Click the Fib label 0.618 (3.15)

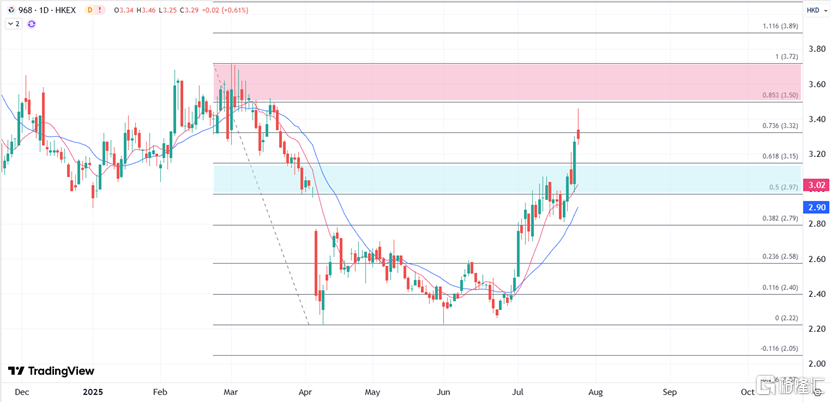click(780, 156)
